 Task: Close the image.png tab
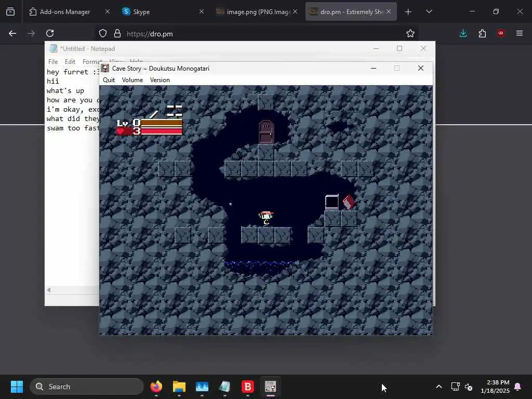click(295, 11)
